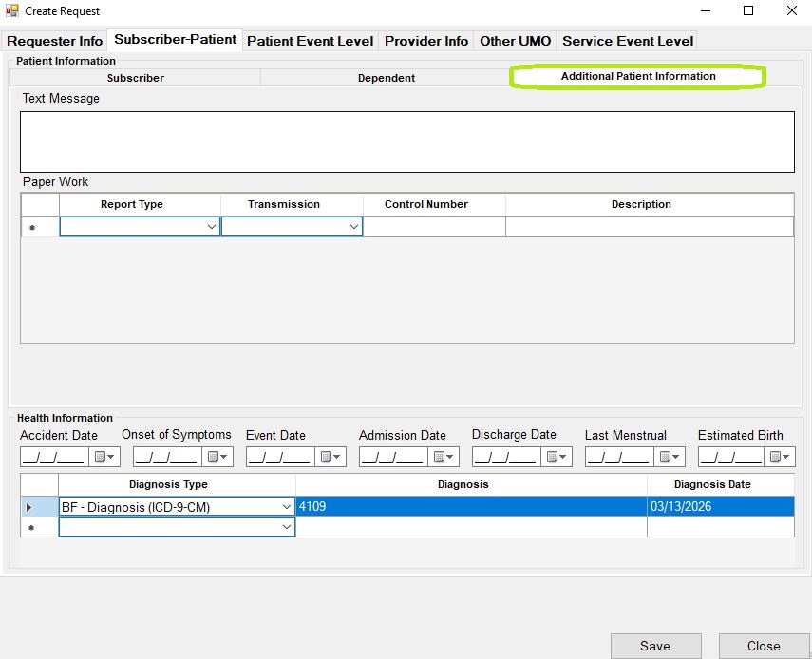Open the Event Date calendar picker
This screenshot has height=659, width=812.
tap(330, 457)
